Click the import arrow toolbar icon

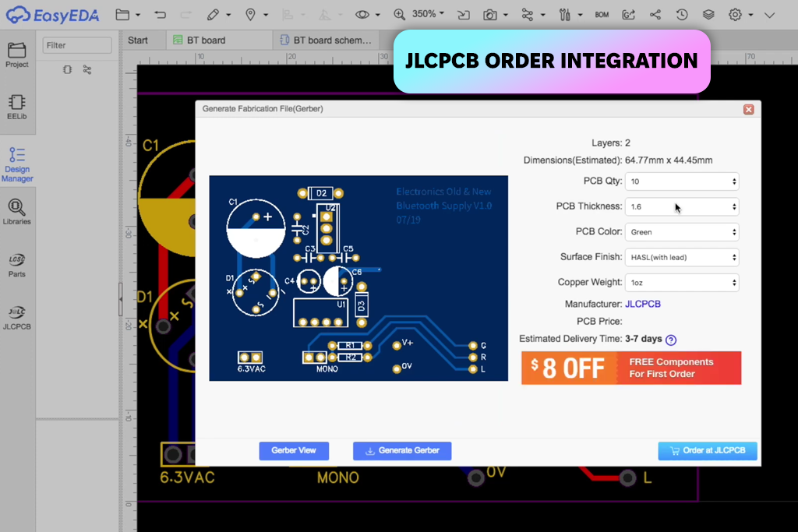click(x=464, y=15)
